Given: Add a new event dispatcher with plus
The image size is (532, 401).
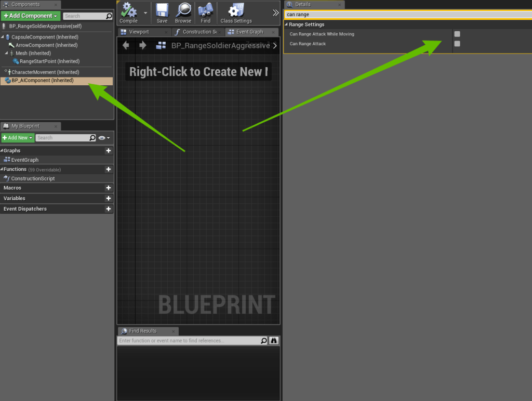Looking at the screenshot, I should [x=109, y=209].
